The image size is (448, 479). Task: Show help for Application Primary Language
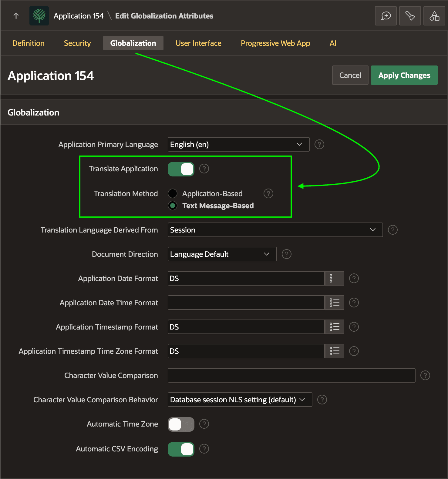319,144
